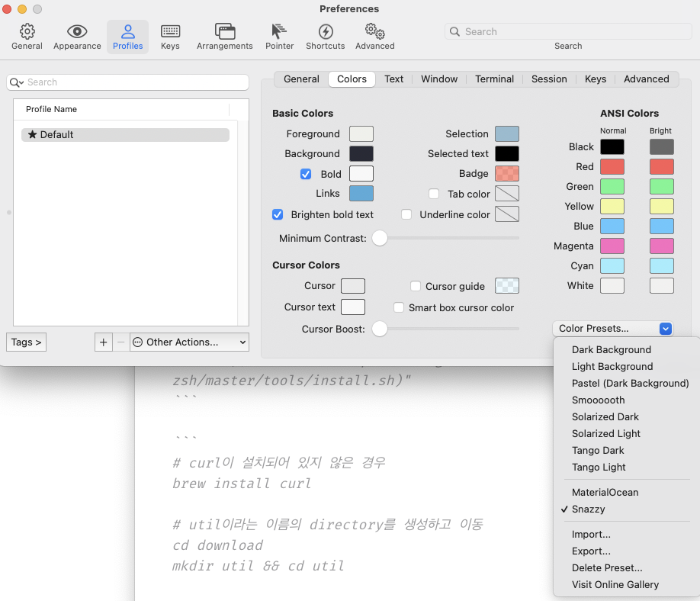
Task: Enable the Cursor guide checkbox
Action: 415,286
